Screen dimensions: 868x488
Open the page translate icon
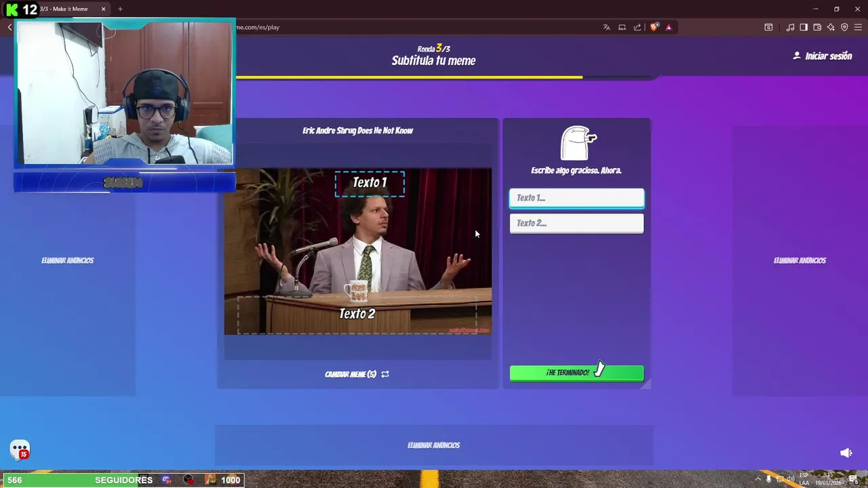(606, 27)
